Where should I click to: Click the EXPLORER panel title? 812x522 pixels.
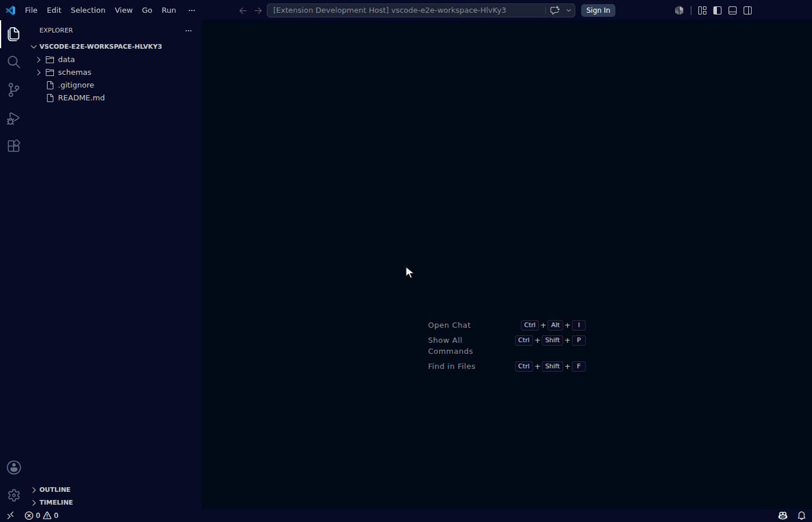click(56, 30)
